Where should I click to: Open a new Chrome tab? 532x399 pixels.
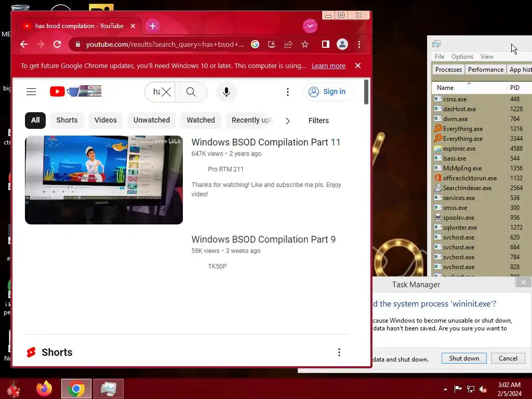[x=153, y=26]
